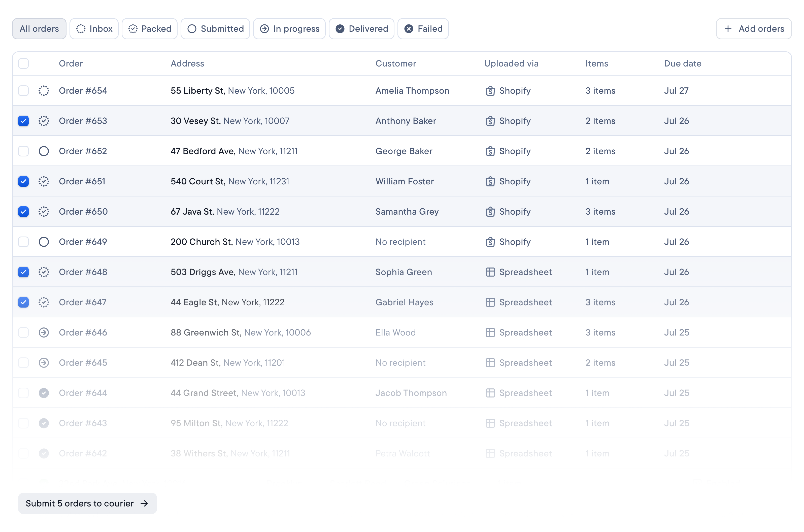Viewport: 804px width, 532px height.
Task: Click the packed status icon for Order #648
Action: pyautogui.click(x=44, y=272)
